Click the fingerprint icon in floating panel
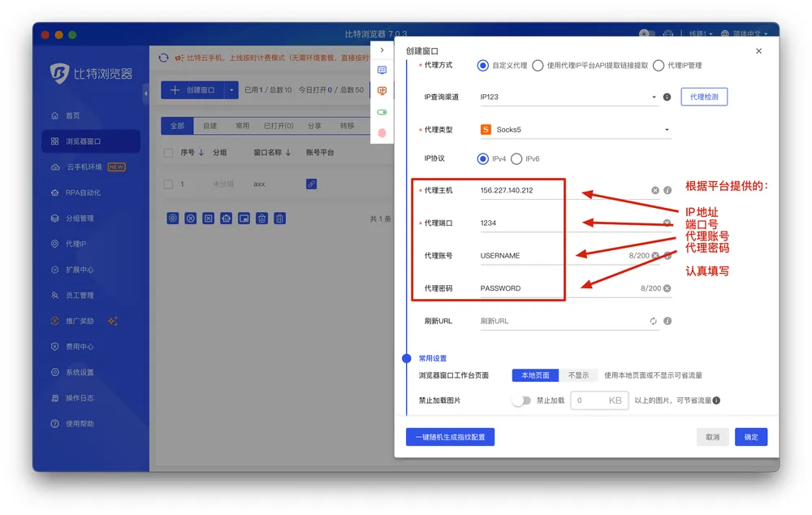The height and width of the screenshot is (515, 812). (382, 132)
